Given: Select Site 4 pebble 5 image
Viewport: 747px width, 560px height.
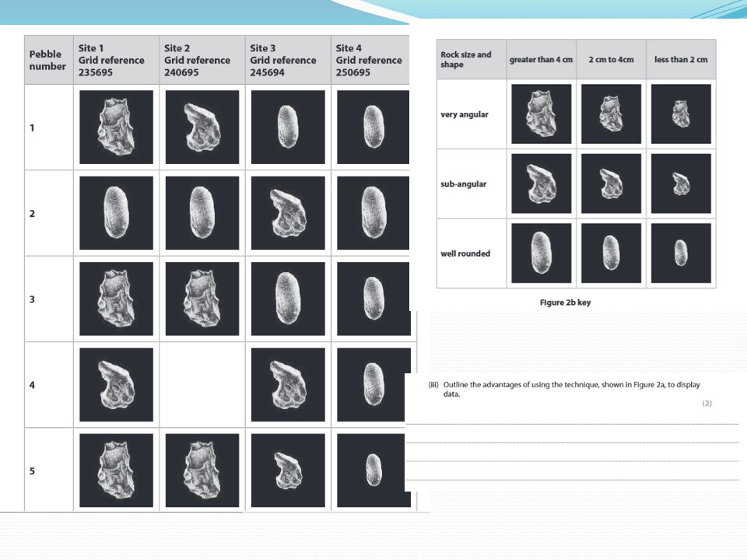Looking at the screenshot, I should 373,470.
